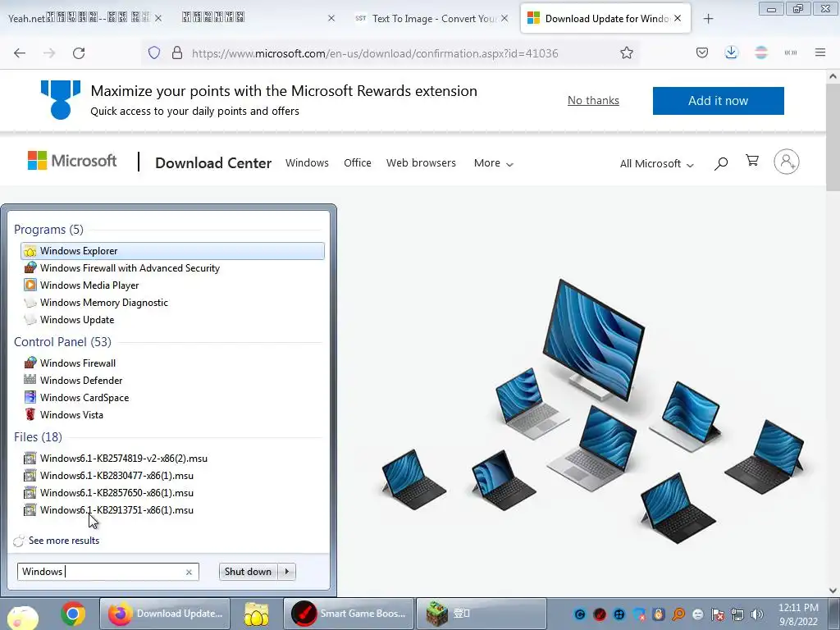Image resolution: width=840 pixels, height=630 pixels.
Task: View site security padlock details
Action: pyautogui.click(x=177, y=53)
